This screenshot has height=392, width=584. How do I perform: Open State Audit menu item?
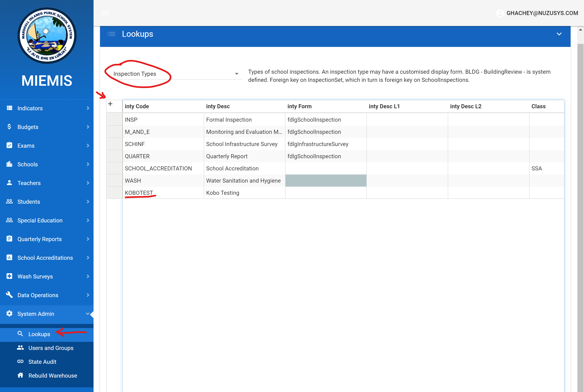click(42, 362)
